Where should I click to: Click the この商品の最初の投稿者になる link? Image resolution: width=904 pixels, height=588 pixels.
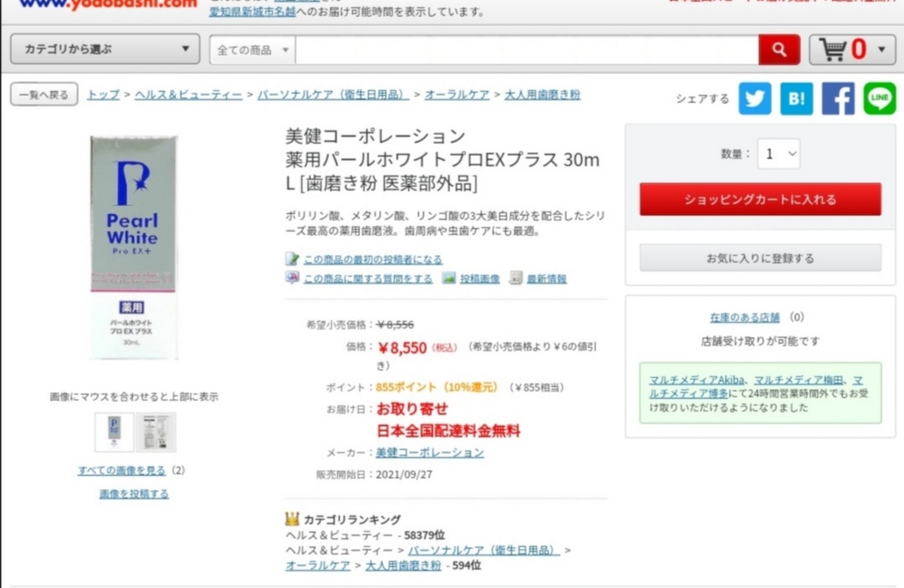tap(373, 260)
